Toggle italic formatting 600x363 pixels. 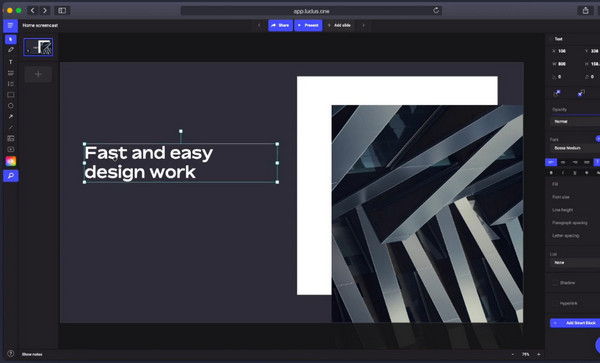(x=563, y=173)
